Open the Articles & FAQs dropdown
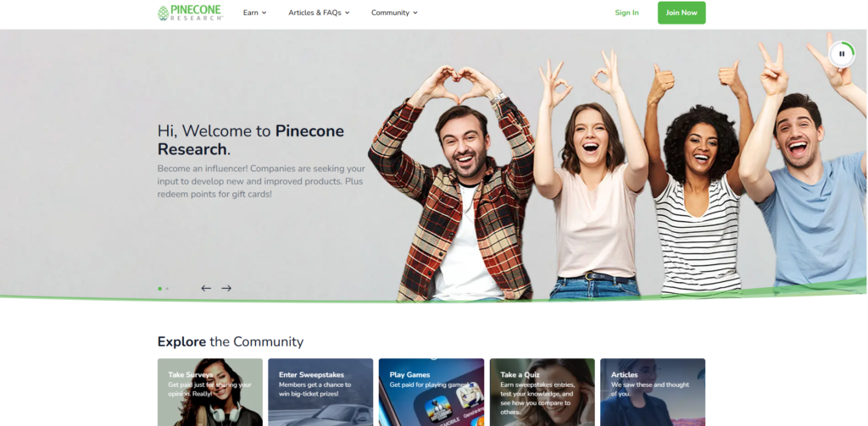 (x=319, y=13)
